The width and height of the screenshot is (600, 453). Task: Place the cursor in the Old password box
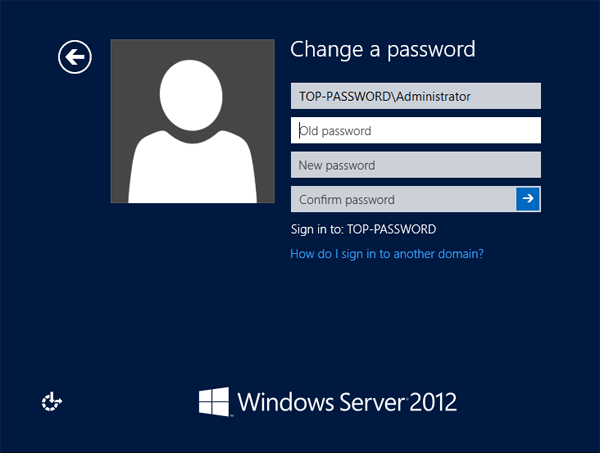415,130
